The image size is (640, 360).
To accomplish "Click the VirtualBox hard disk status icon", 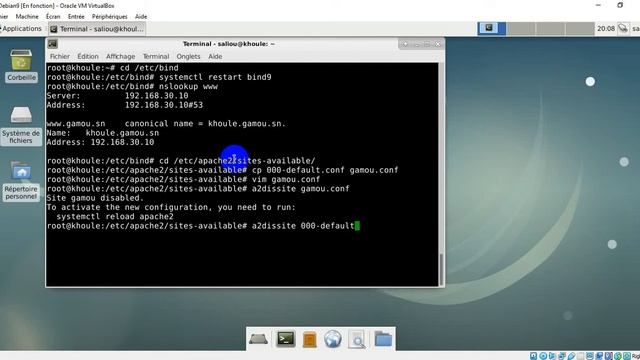I will coord(533,356).
